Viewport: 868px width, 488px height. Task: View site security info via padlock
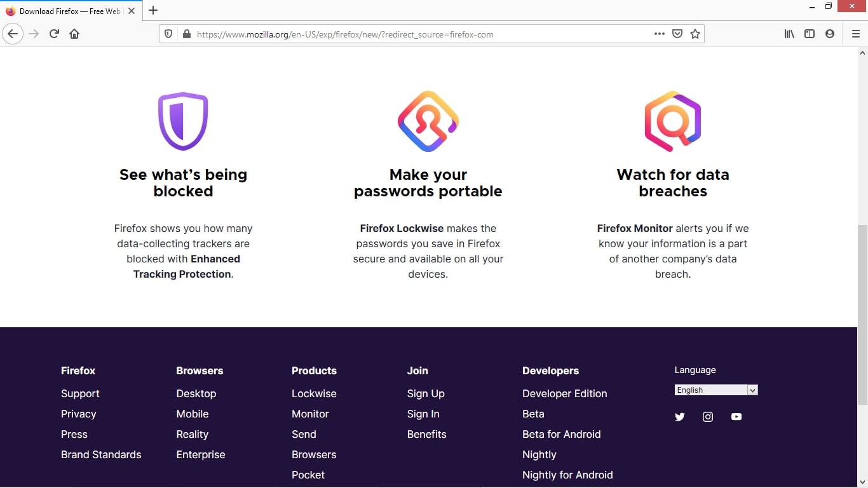point(186,34)
